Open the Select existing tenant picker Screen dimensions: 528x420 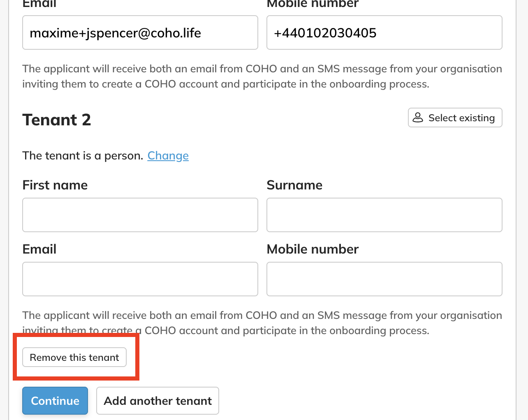(455, 118)
